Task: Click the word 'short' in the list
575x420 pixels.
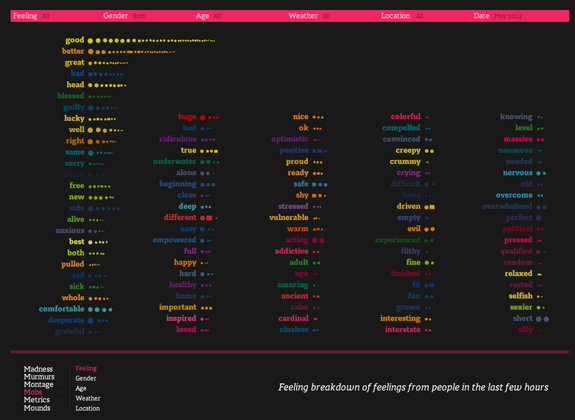Action: (x=523, y=318)
